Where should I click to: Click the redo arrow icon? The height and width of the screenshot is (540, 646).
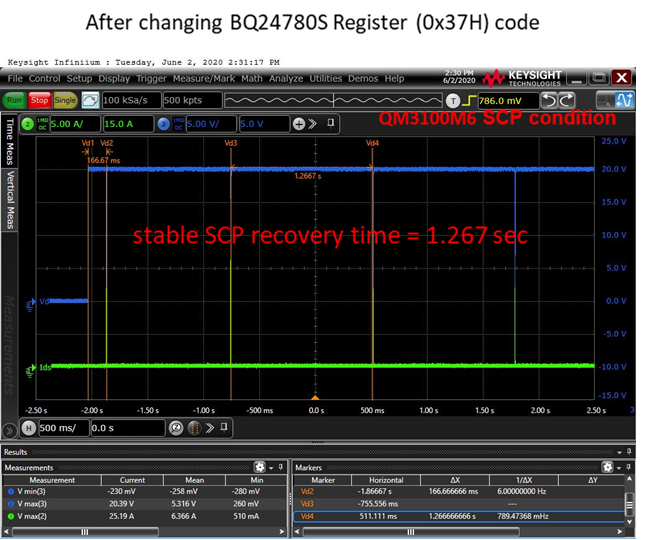[566, 101]
